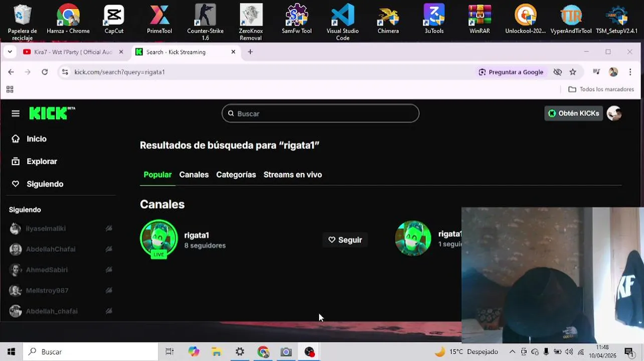Open the Chrome profile avatar

(613, 72)
